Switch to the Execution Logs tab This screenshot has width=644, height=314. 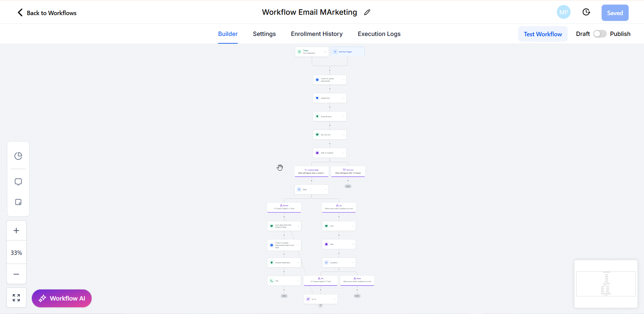(379, 34)
